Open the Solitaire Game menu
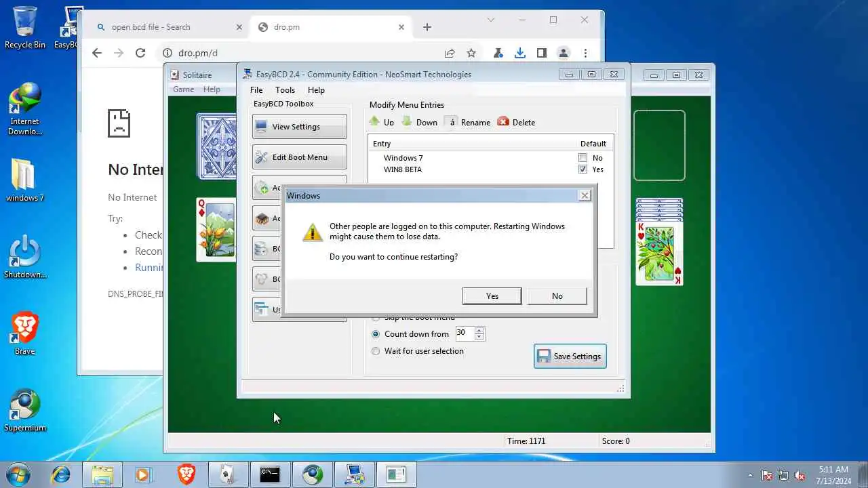Image resolution: width=868 pixels, height=488 pixels. click(x=183, y=89)
